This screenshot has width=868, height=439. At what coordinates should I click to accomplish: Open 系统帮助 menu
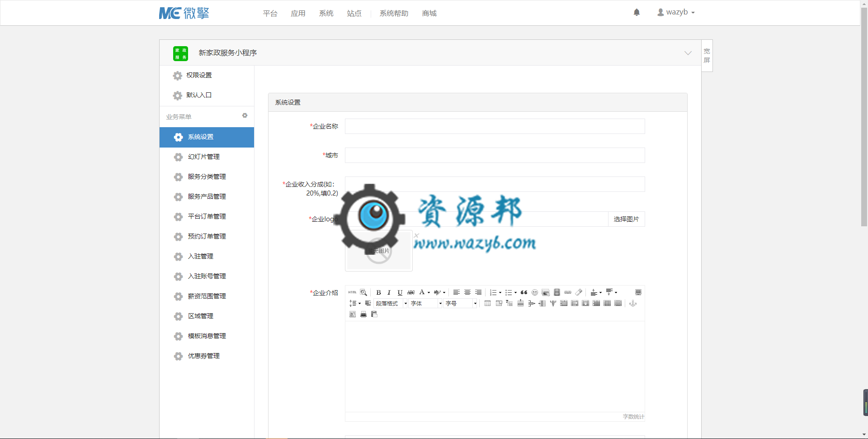(x=394, y=14)
